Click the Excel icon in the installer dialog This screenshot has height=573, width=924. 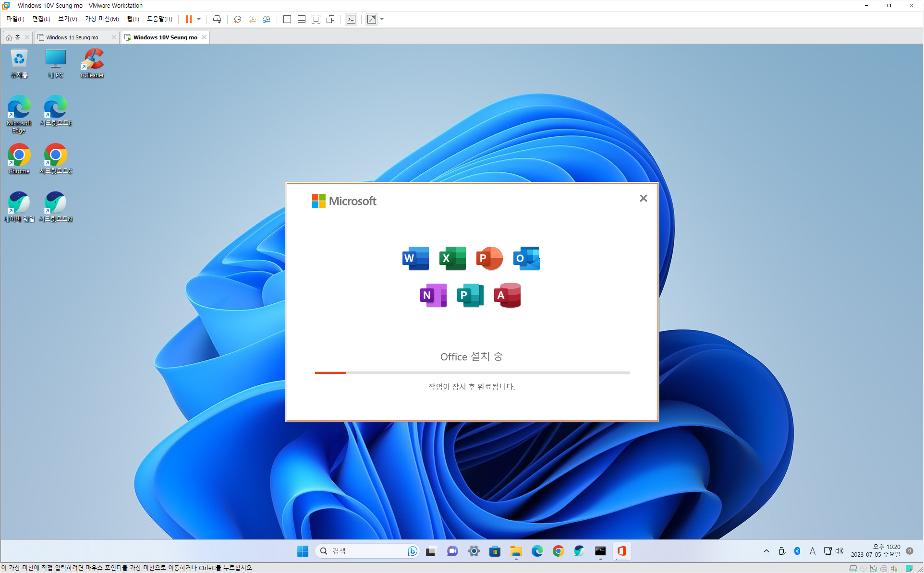[452, 258]
